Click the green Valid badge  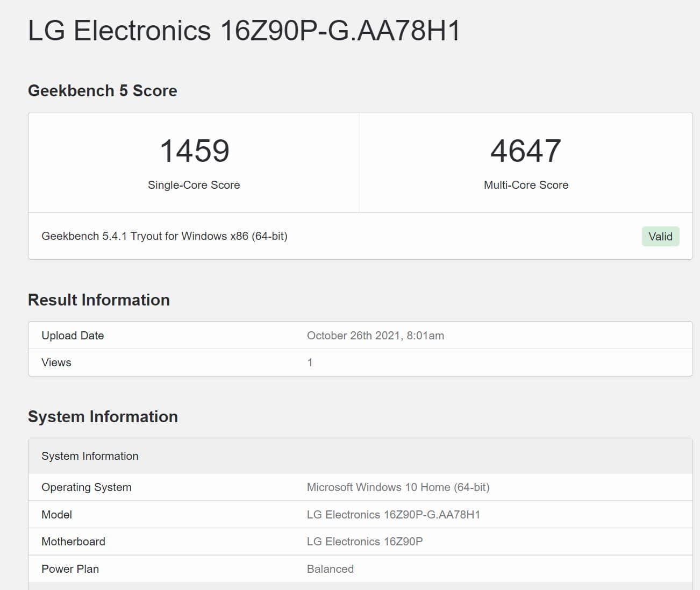660,237
